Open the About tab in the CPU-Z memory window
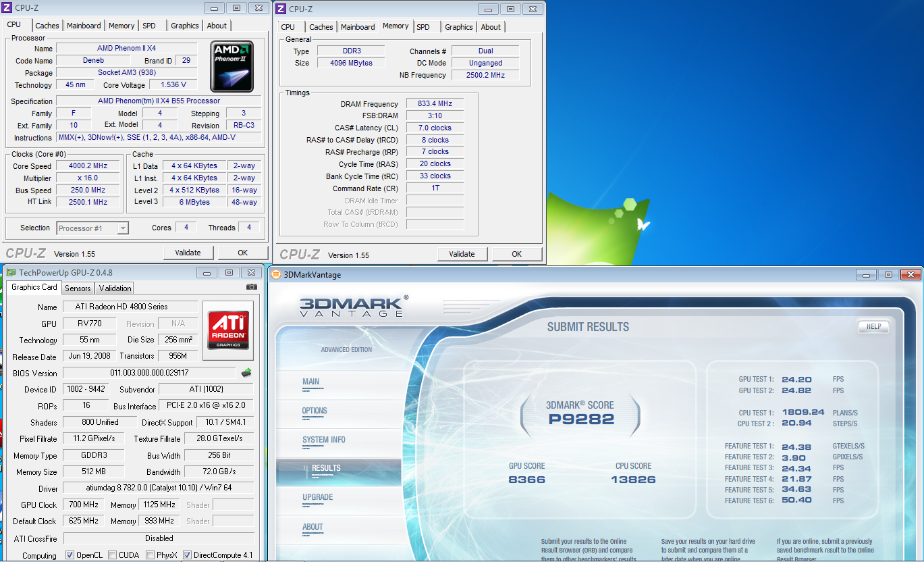Viewport: 924px width, 562px height. [491, 27]
